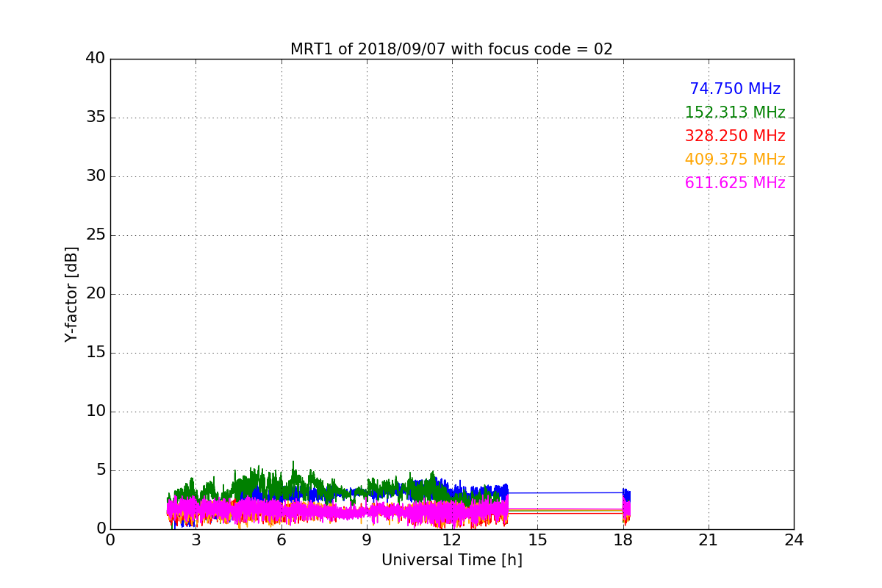
Task: Select the 74.750 MHz legend label
Action: point(735,89)
